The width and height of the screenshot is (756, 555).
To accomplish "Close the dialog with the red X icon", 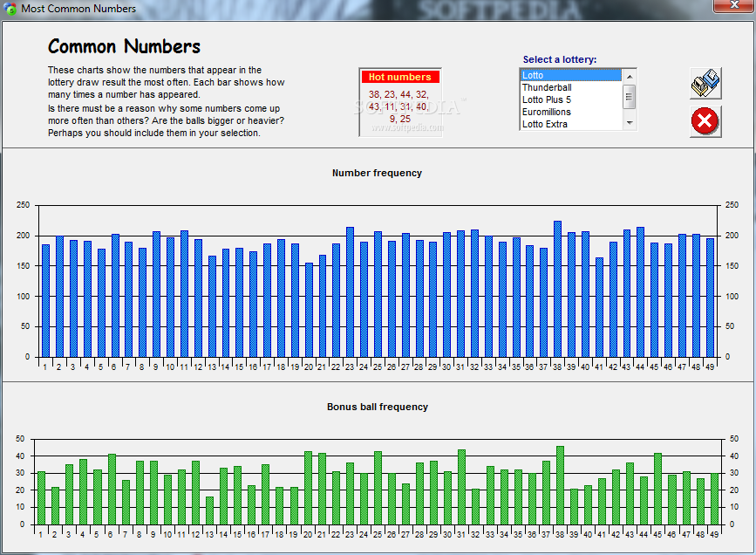I will 705,121.
